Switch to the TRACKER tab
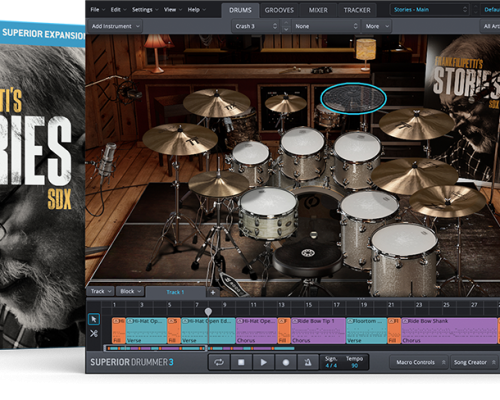 pyautogui.click(x=357, y=10)
